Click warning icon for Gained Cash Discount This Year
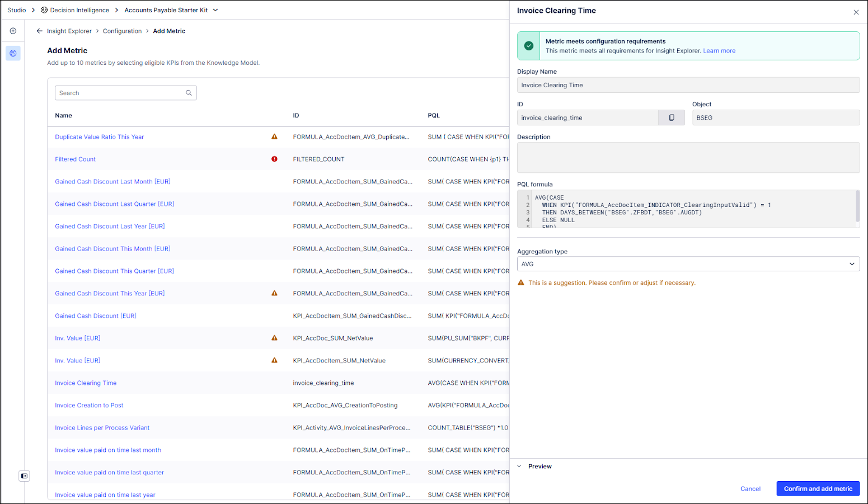868x504 pixels. click(274, 293)
